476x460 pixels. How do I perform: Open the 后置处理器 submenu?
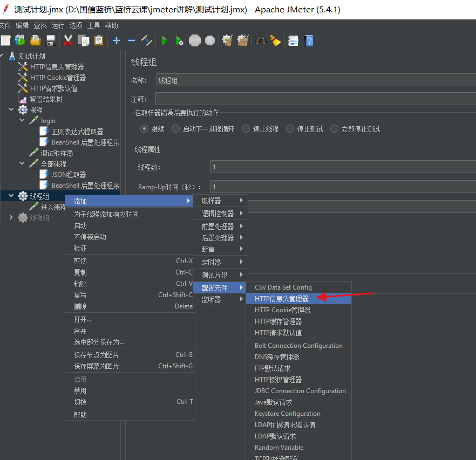click(221, 238)
